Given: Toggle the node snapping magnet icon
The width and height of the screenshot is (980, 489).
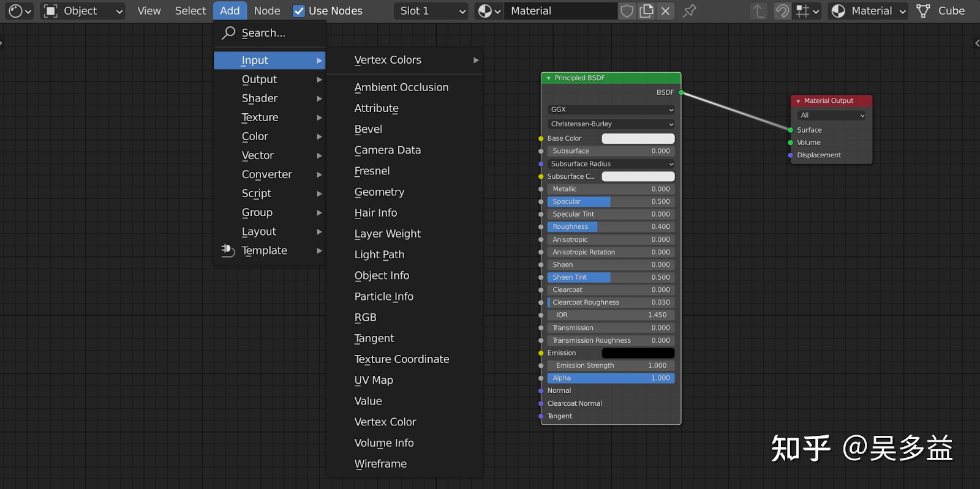Looking at the screenshot, I should 782,11.
